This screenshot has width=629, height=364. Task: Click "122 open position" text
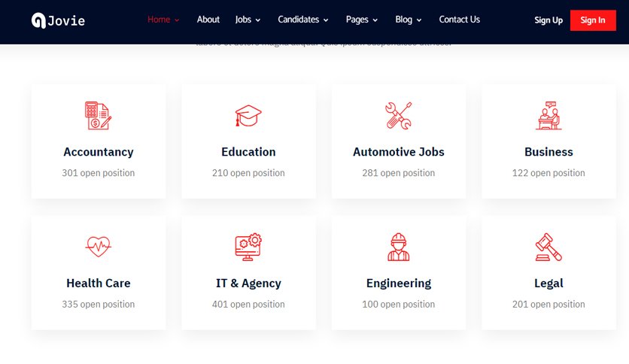(548, 173)
